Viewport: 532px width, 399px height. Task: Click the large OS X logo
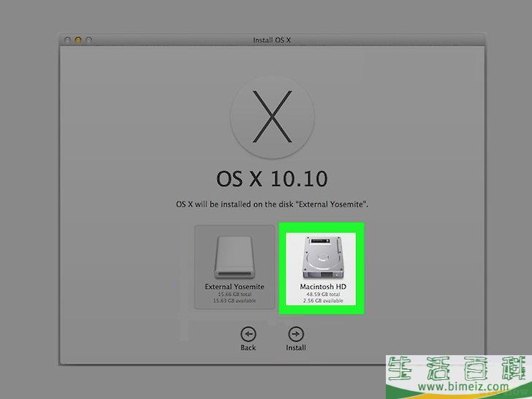(272, 118)
